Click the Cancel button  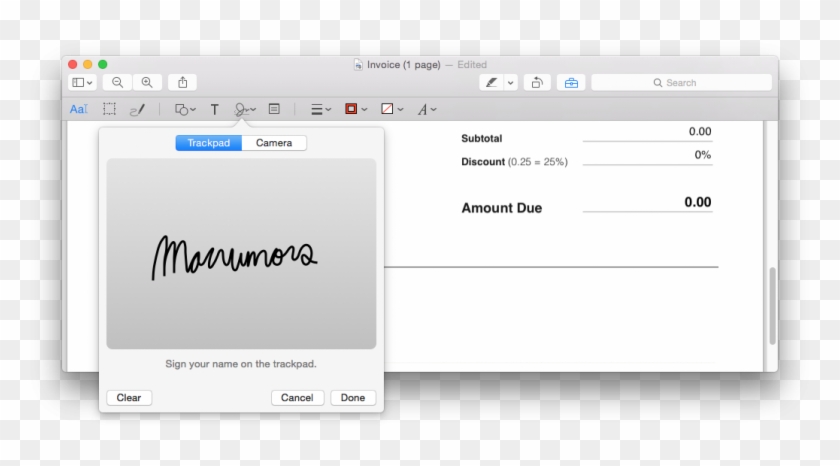click(297, 397)
